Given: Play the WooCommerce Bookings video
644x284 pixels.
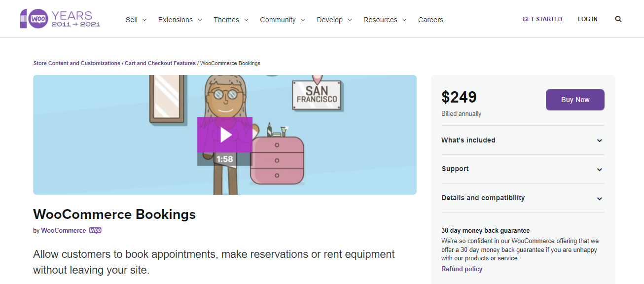Looking at the screenshot, I should (x=225, y=135).
